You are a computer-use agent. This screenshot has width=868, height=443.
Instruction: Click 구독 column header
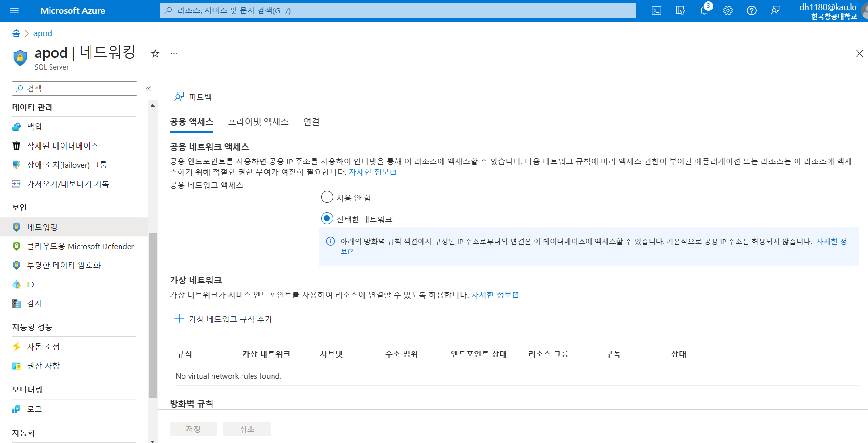[613, 354]
